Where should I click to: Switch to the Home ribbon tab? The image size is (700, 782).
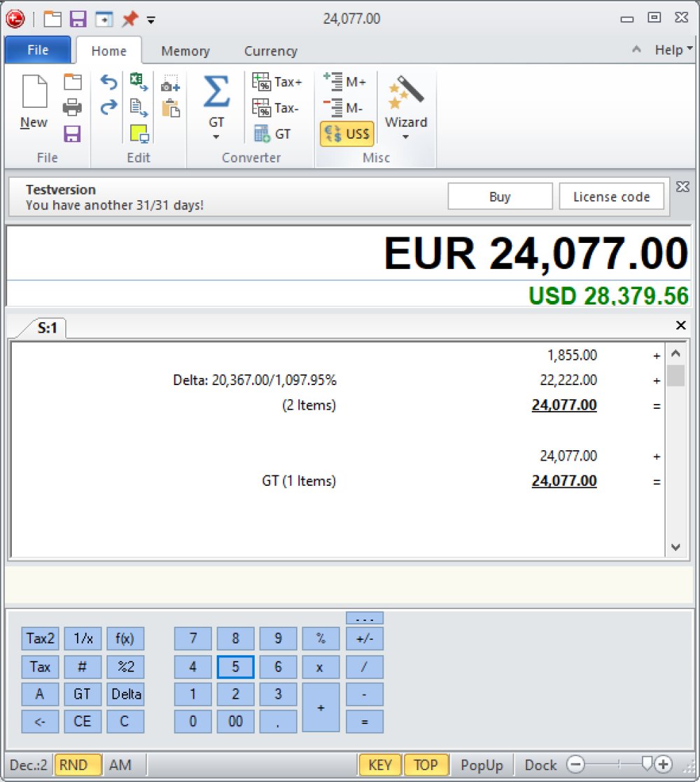pos(108,50)
